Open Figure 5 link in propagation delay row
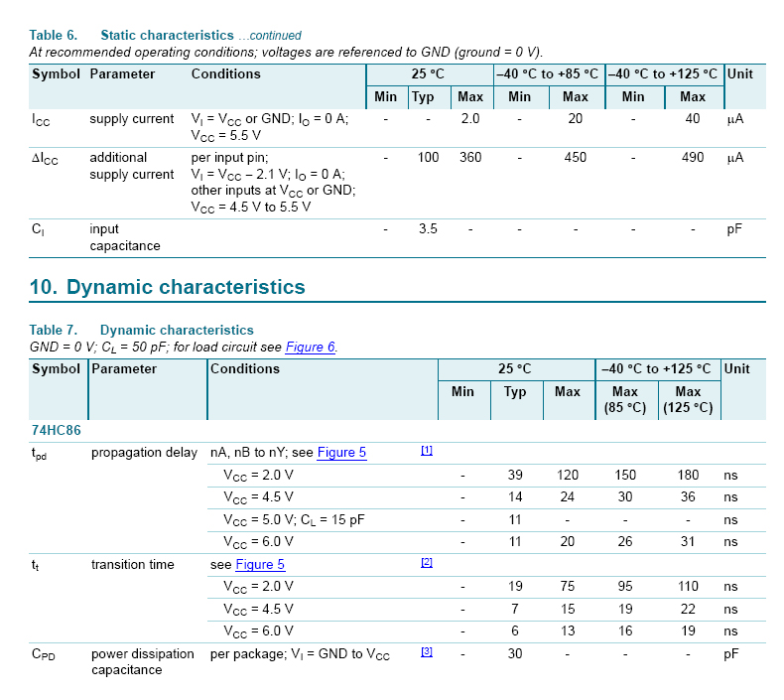 [341, 453]
